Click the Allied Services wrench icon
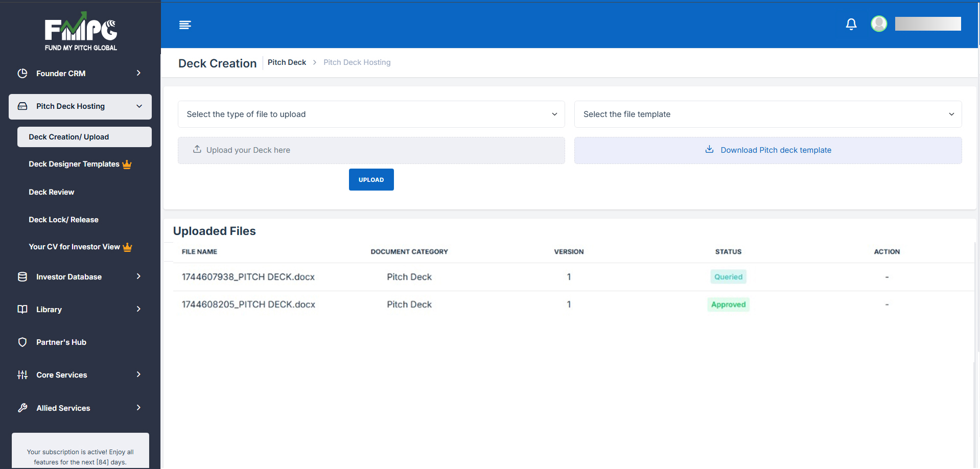This screenshot has height=469, width=980. tap(22, 408)
